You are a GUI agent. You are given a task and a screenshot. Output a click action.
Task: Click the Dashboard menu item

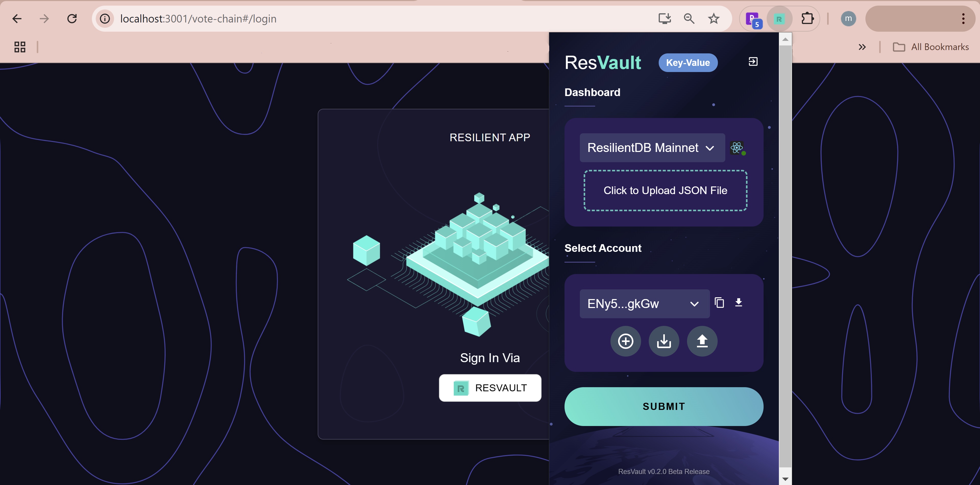pyautogui.click(x=592, y=92)
